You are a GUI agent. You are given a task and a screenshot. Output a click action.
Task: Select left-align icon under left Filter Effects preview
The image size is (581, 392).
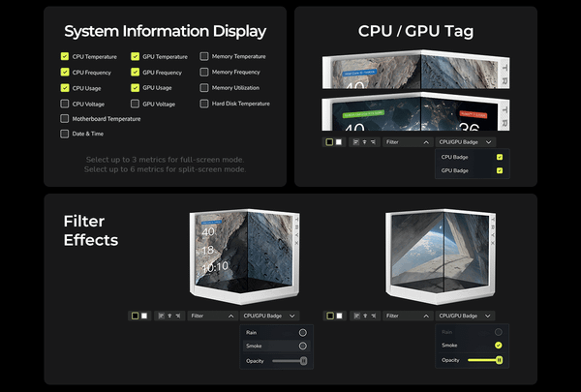161,316
